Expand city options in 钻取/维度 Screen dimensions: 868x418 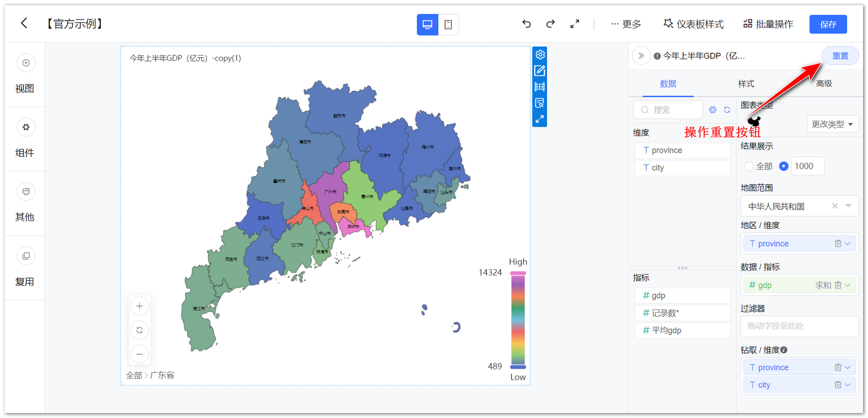point(848,385)
